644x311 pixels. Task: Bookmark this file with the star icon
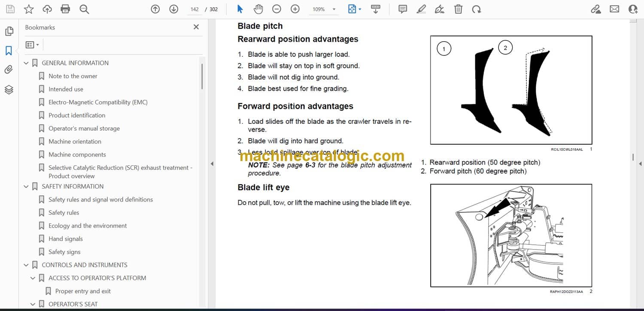click(29, 9)
